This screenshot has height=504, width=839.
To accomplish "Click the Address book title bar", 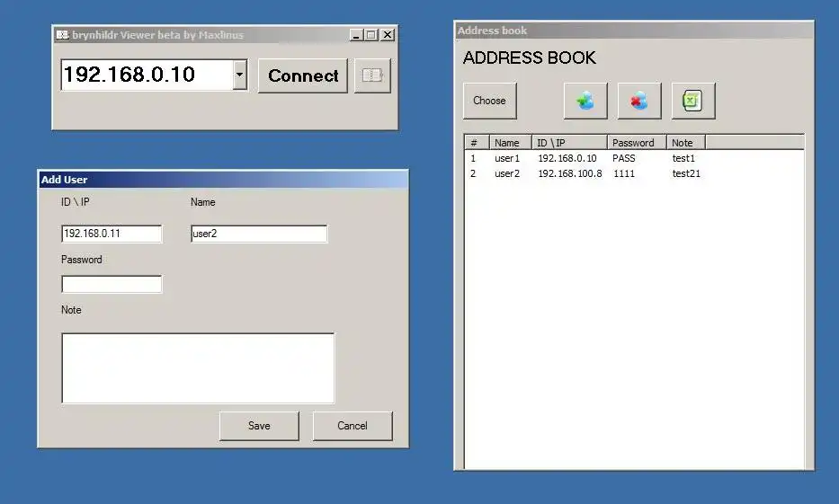I will coord(634,31).
